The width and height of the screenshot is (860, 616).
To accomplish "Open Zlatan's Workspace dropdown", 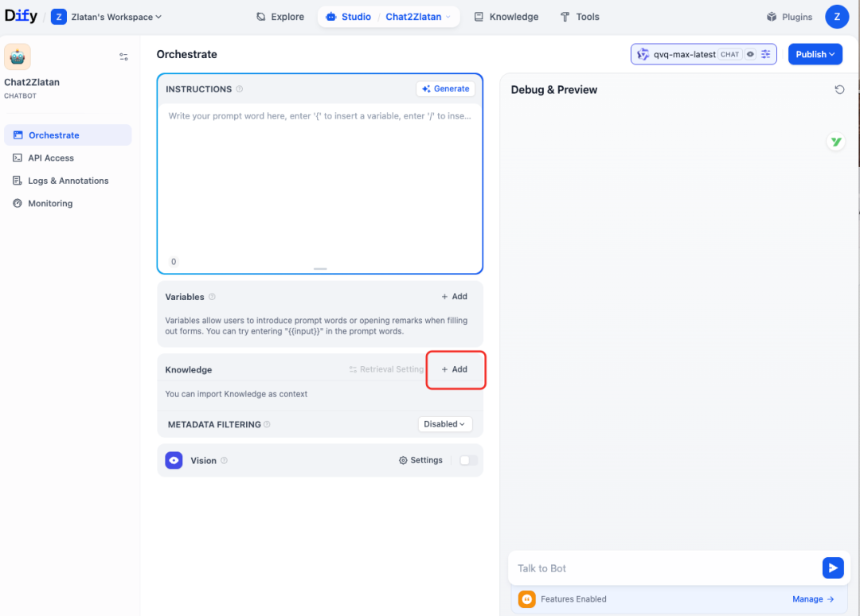I will [x=107, y=17].
